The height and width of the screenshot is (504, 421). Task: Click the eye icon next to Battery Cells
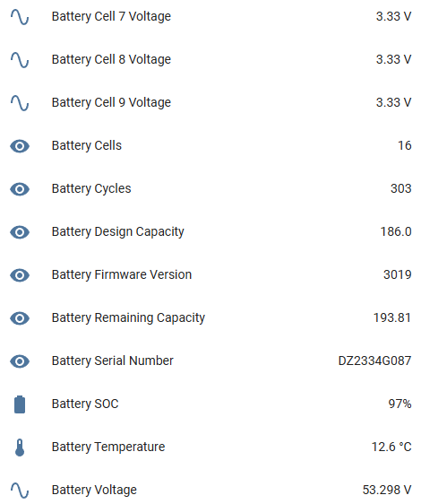click(x=20, y=146)
